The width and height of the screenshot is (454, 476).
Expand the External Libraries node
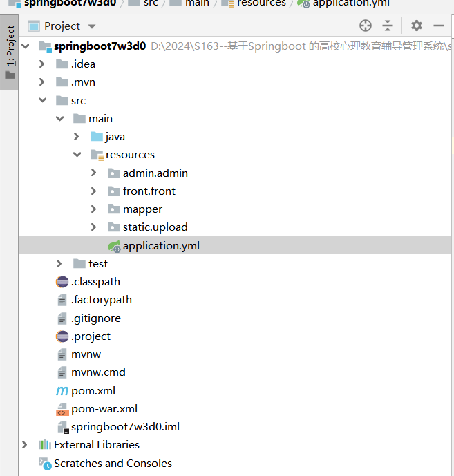click(25, 445)
